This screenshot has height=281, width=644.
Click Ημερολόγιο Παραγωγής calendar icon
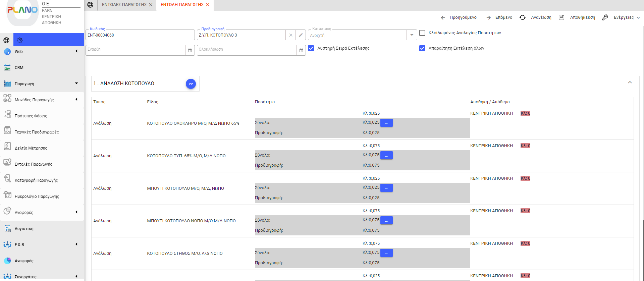pos(7,194)
